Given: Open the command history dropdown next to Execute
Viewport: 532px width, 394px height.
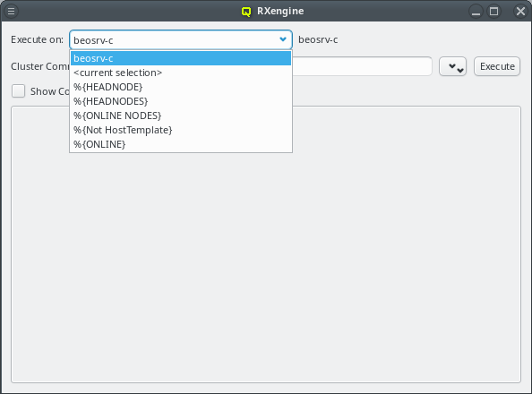Looking at the screenshot, I should click(452, 66).
